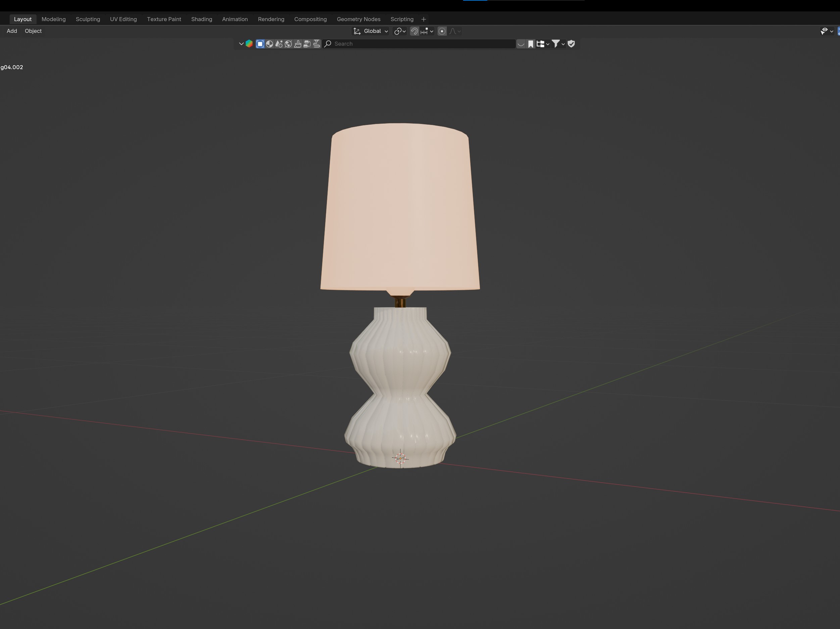The height and width of the screenshot is (629, 840).
Task: Open the asset shelf display options chevron
Action: click(241, 44)
